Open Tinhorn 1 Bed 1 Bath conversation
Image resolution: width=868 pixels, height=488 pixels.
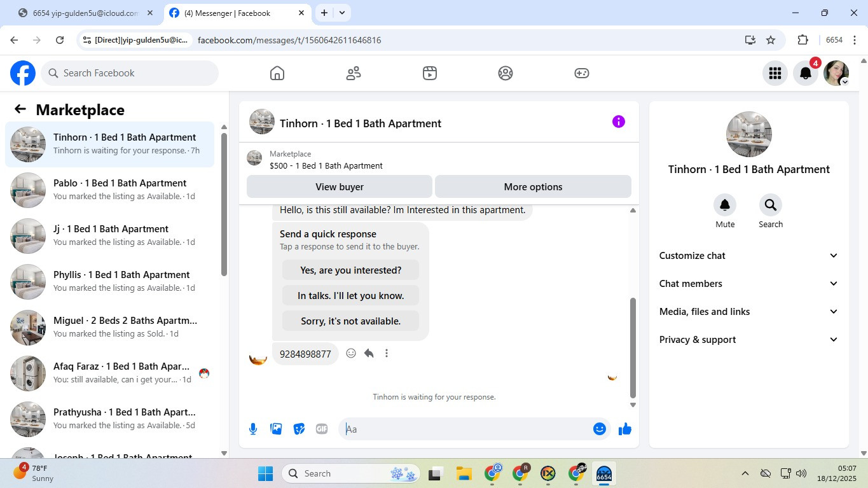tap(109, 144)
